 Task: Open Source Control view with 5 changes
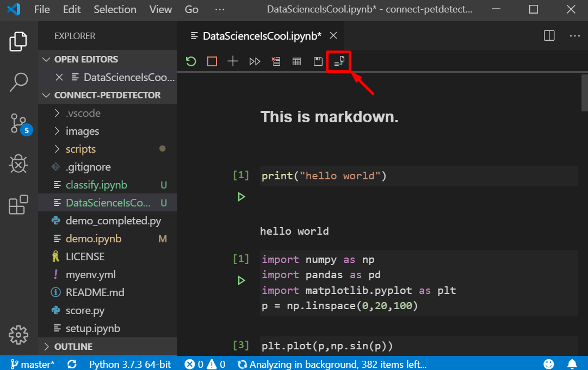[x=21, y=124]
